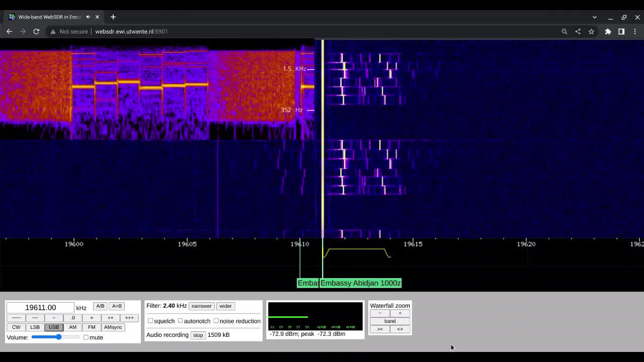
Task: Turn on the autonotch option
Action: point(180,321)
